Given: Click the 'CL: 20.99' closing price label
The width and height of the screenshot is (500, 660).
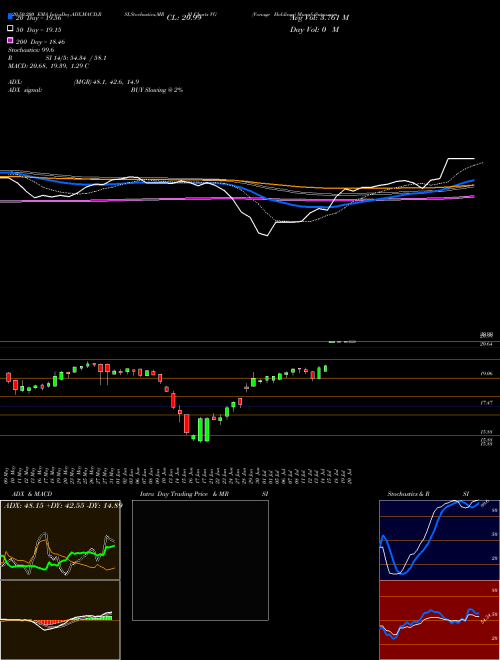Looking at the screenshot, I should pos(184,18).
